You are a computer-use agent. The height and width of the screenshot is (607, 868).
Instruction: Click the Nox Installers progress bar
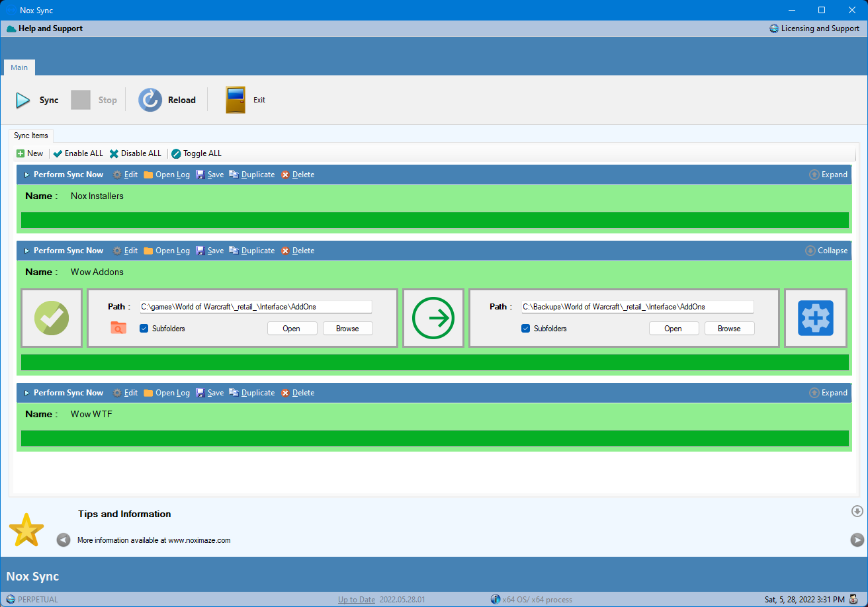tap(435, 220)
